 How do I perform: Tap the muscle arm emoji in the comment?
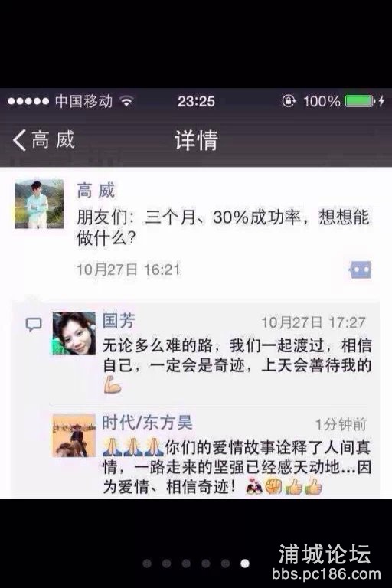(x=112, y=385)
